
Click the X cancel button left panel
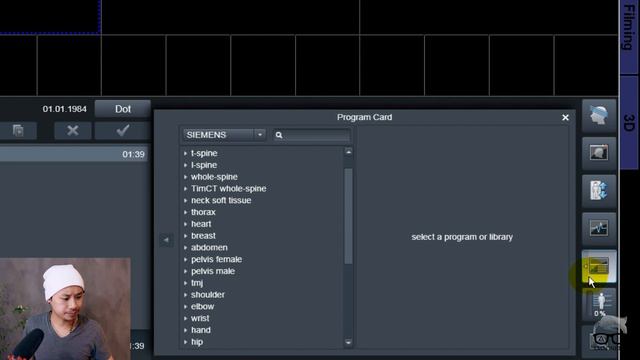pyautogui.click(x=73, y=131)
